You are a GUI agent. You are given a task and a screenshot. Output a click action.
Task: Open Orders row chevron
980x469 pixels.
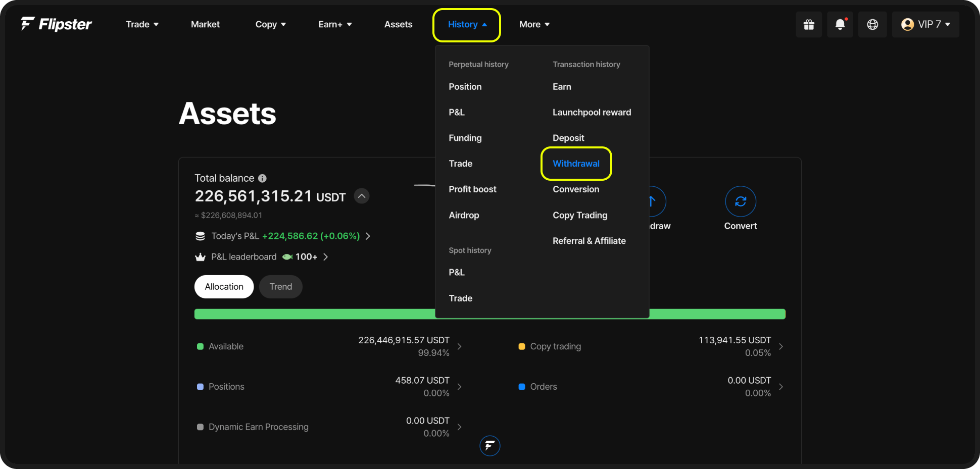[781, 387]
